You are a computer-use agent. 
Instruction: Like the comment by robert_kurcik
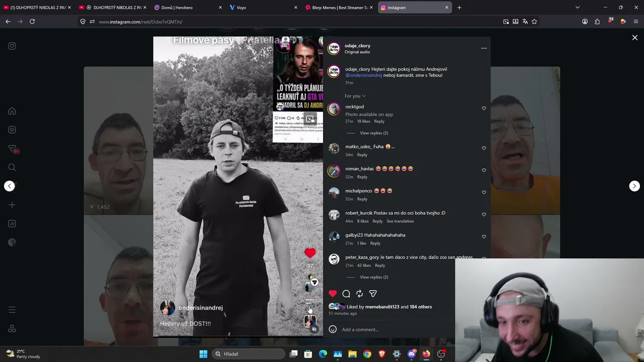pyautogui.click(x=484, y=214)
